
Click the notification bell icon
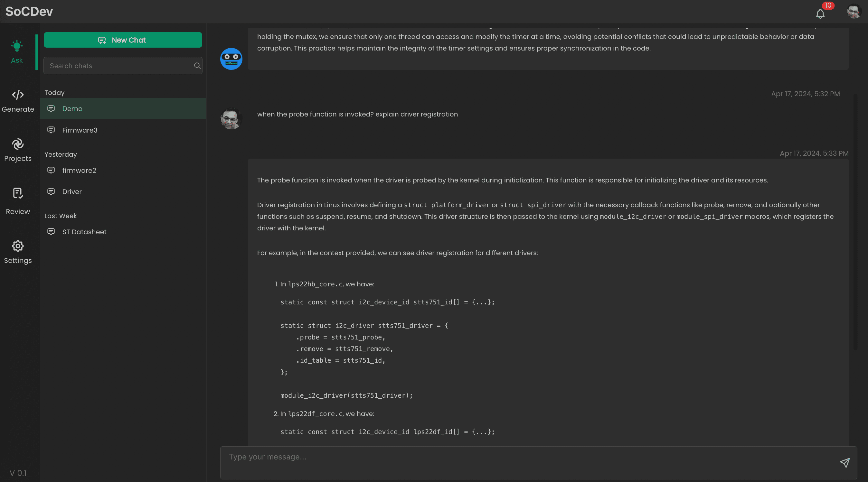click(820, 12)
